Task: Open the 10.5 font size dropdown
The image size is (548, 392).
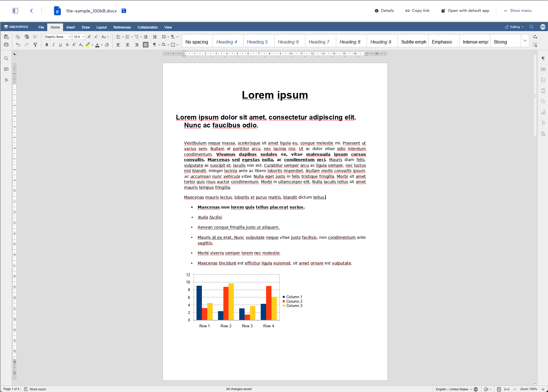Action: [83, 37]
